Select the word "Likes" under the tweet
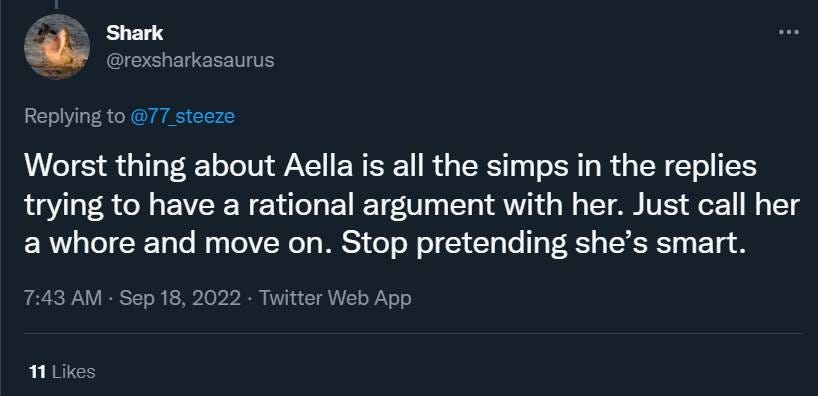Image resolution: width=818 pixels, height=396 pixels. 74,372
